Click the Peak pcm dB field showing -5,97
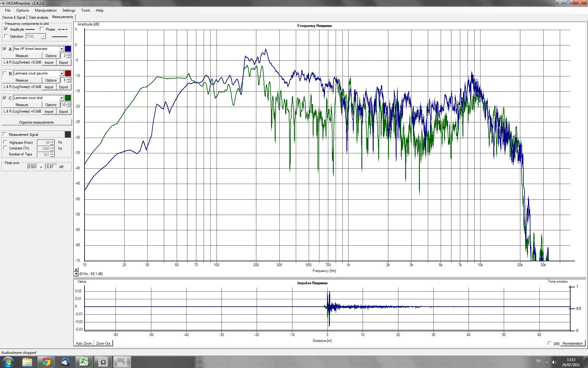Viewport: 588px width, 368px height. [51, 167]
